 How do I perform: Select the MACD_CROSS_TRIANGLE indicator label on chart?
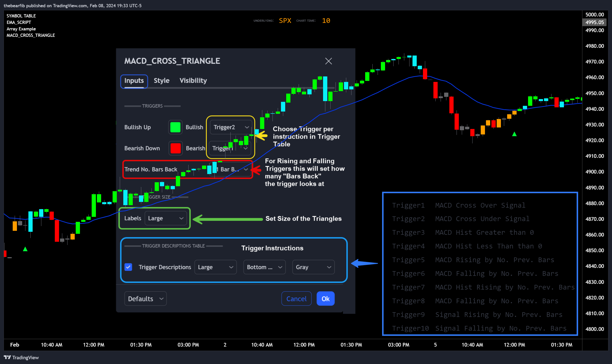tap(31, 35)
